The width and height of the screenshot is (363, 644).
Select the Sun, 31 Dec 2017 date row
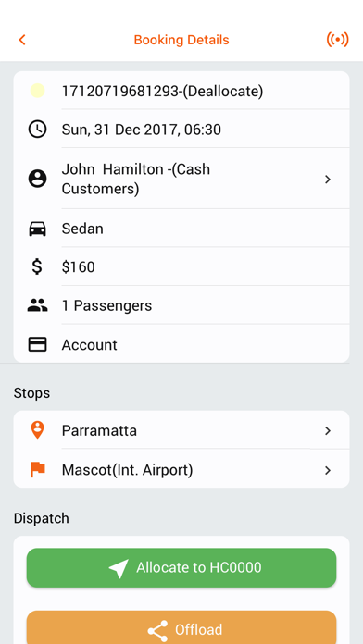tap(181, 130)
